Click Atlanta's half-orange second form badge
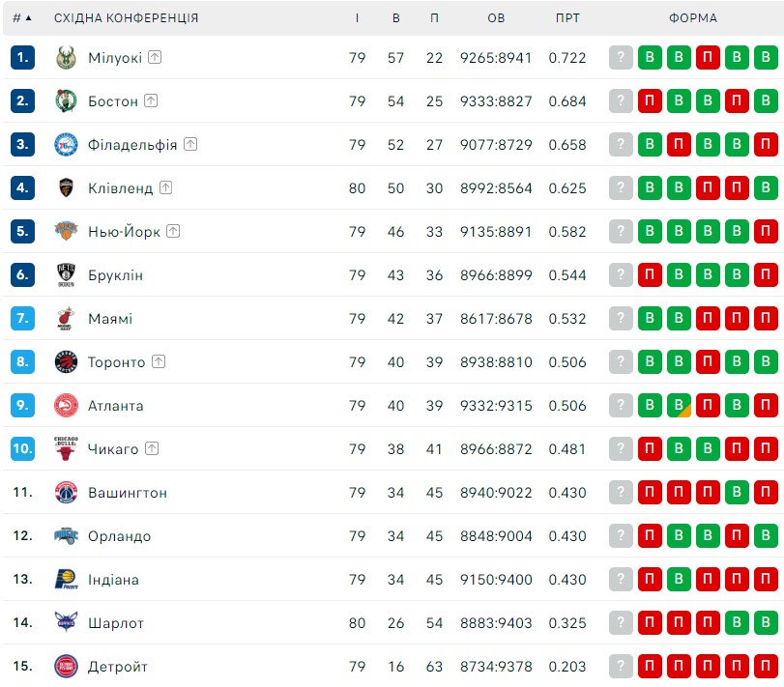 pos(679,405)
